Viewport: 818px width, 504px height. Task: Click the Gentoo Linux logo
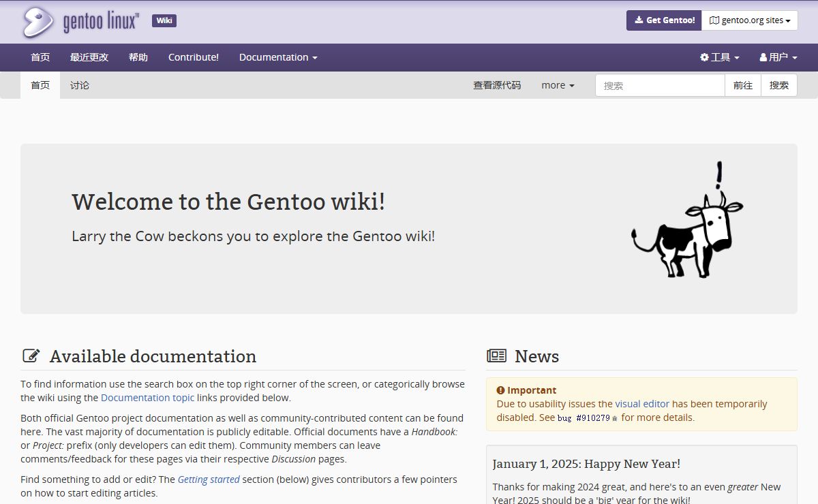point(80,22)
